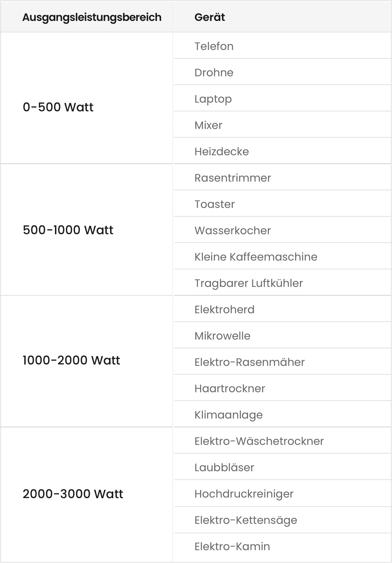Click the Toaster device cell

[215, 204]
